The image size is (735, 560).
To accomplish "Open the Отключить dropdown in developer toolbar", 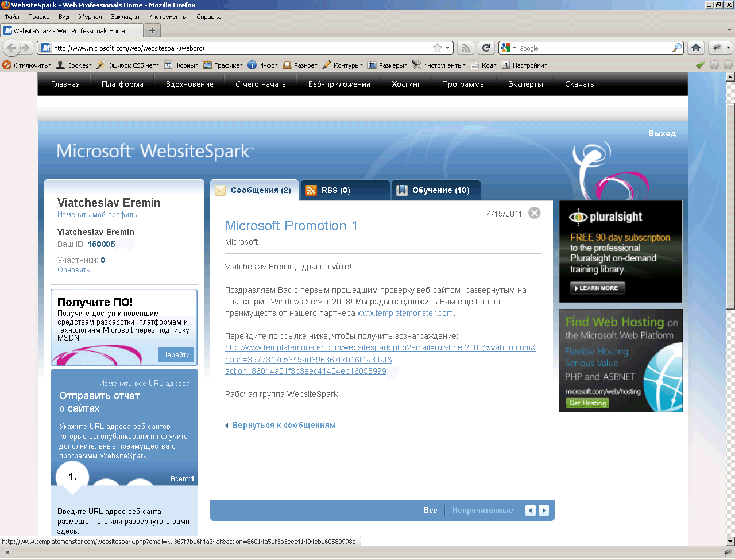I will tap(27, 65).
